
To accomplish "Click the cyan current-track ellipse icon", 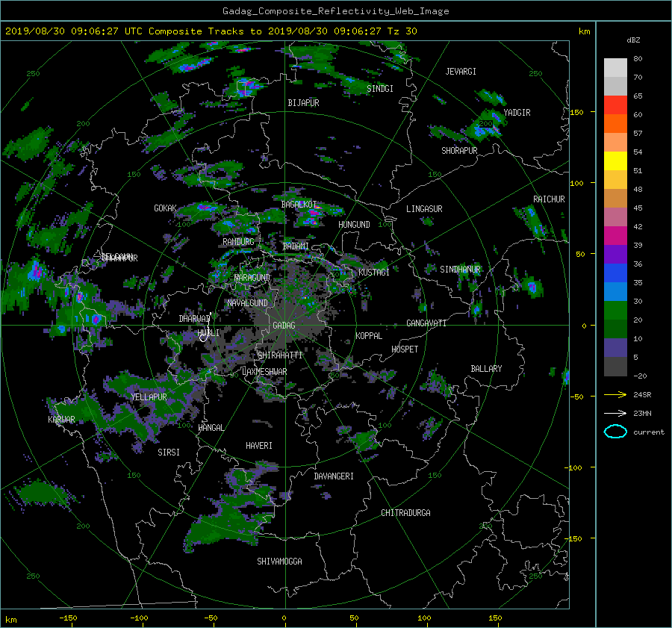I will (x=615, y=432).
